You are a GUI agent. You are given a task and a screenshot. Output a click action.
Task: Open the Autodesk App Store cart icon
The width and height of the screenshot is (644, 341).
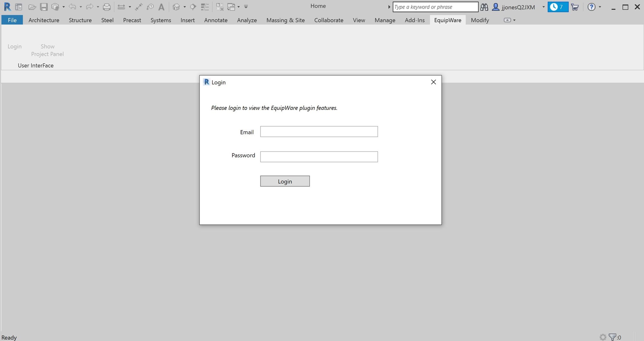[x=575, y=7]
